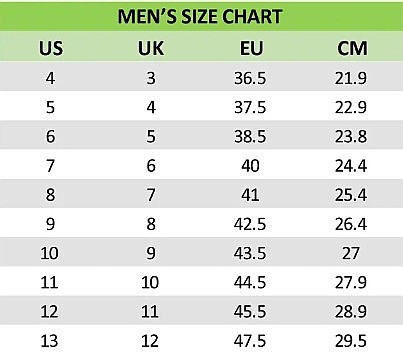Click the MEN'S SIZE CHART title
The height and width of the screenshot is (360, 403).
coord(200,16)
